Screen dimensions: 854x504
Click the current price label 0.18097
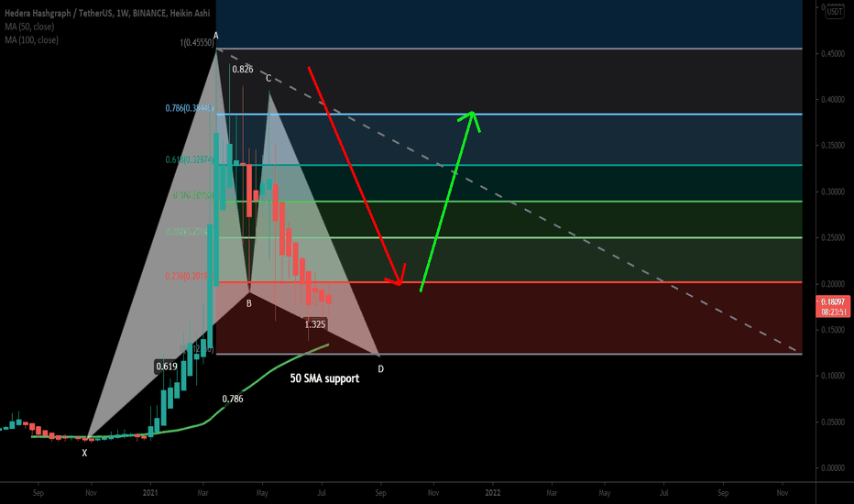pos(833,301)
